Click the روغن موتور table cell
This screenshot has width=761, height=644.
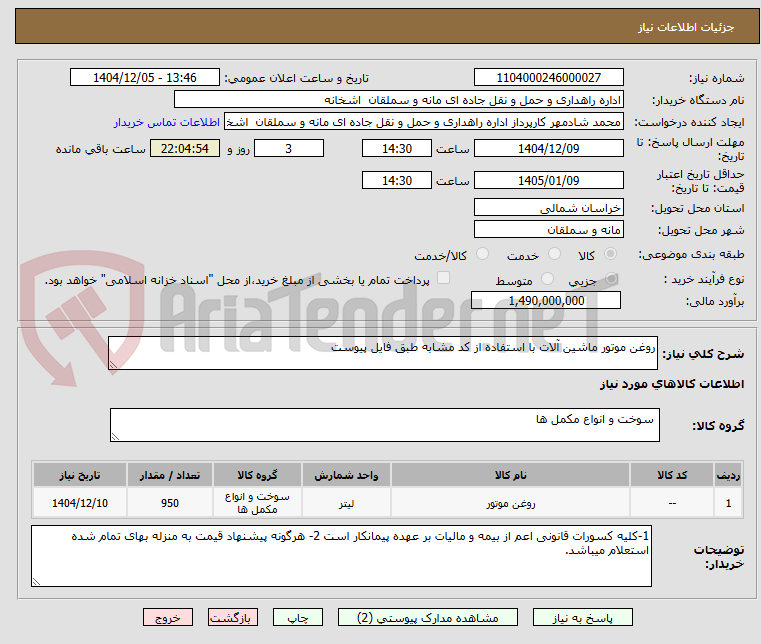(x=511, y=503)
